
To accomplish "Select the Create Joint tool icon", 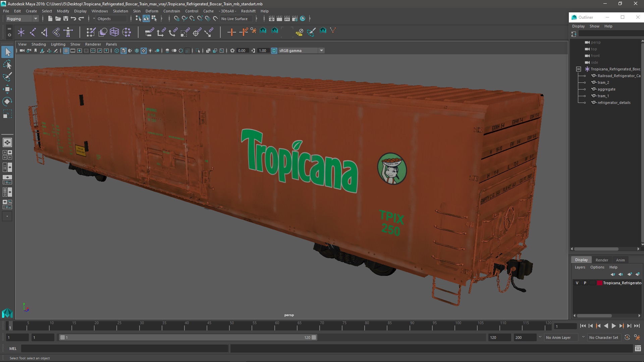I will pyautogui.click(x=33, y=32).
